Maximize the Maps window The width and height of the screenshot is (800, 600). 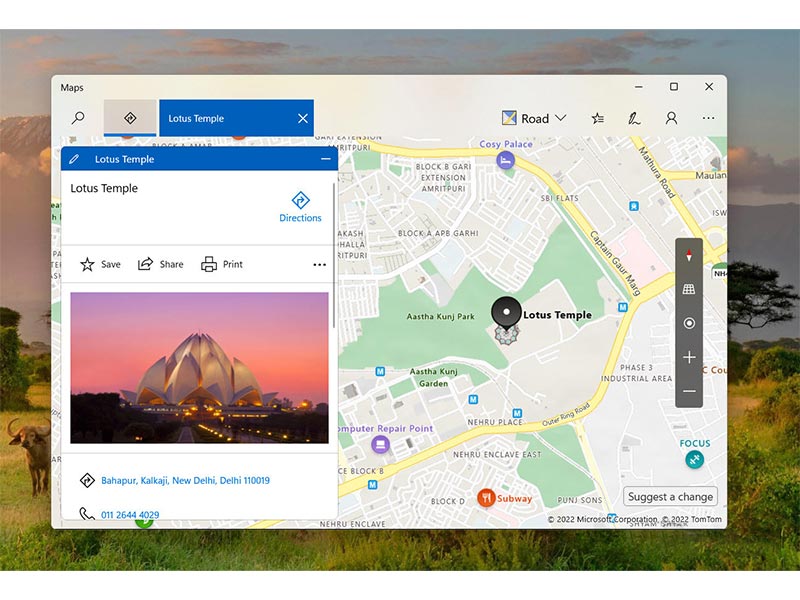674,87
